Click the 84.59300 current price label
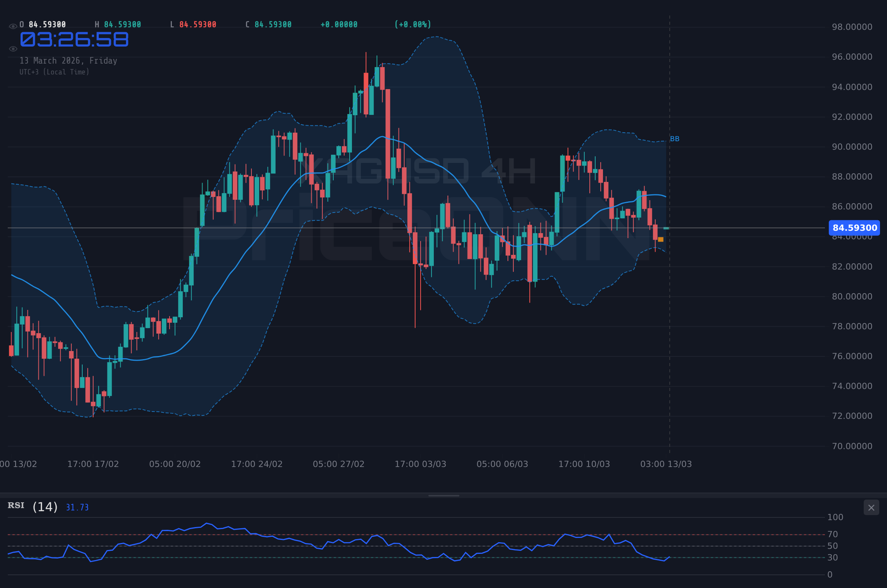Viewport: 887px width, 588px height. (854, 228)
